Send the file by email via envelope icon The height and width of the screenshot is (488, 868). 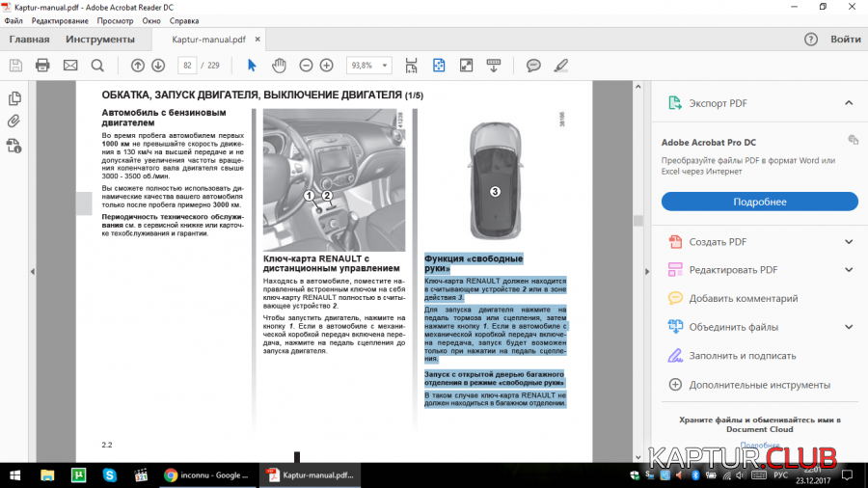pyautogui.click(x=69, y=66)
